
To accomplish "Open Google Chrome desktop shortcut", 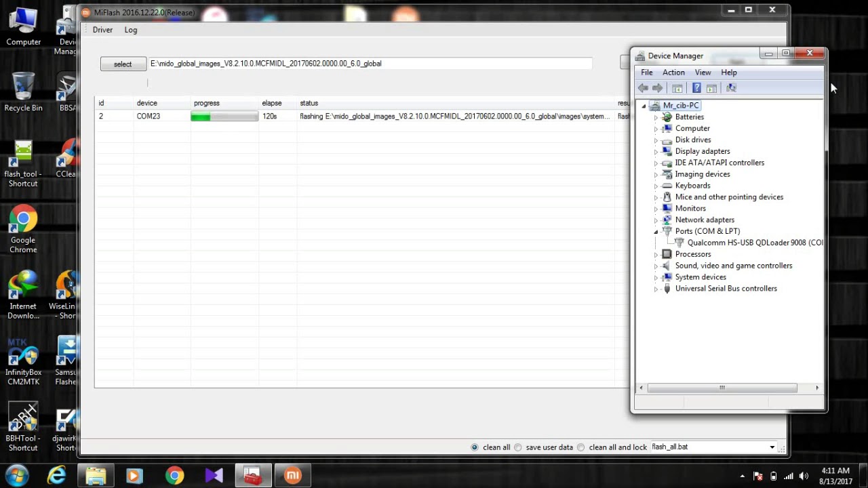I will click(x=23, y=229).
